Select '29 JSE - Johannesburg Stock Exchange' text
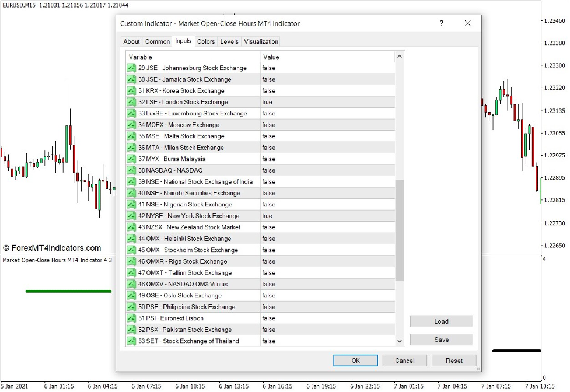The width and height of the screenshot is (570, 392). pos(193,68)
